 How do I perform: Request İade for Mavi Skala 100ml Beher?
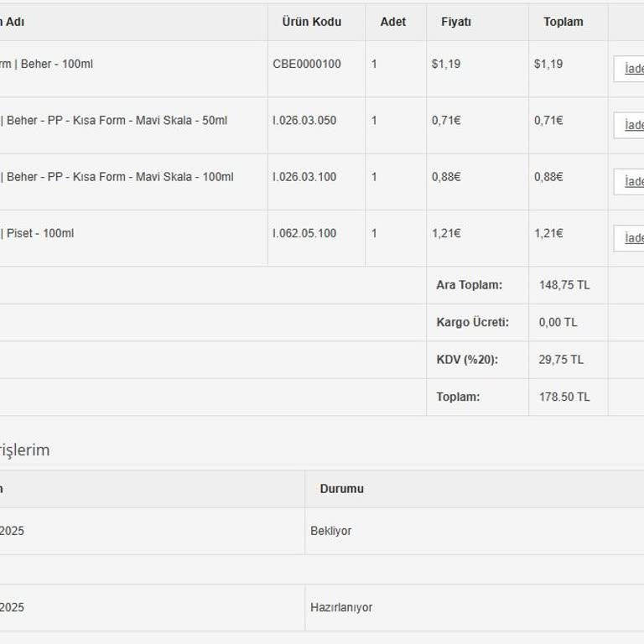pyautogui.click(x=632, y=182)
